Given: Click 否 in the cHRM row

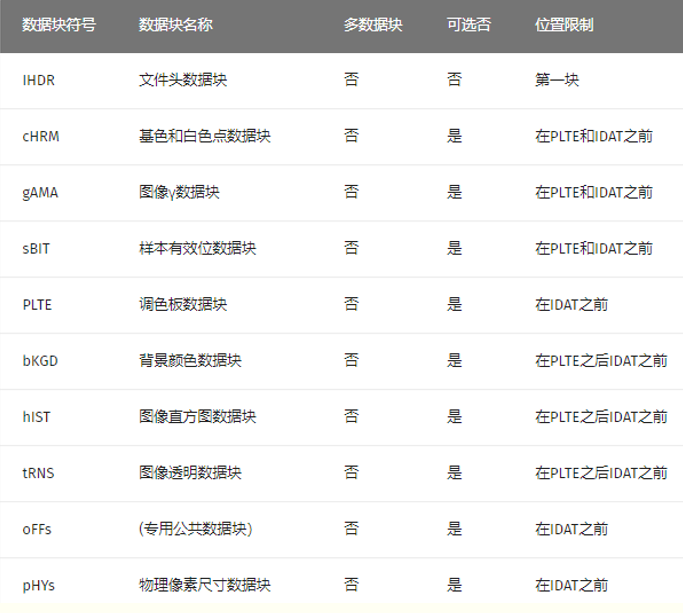Looking at the screenshot, I should pyautogui.click(x=351, y=136).
